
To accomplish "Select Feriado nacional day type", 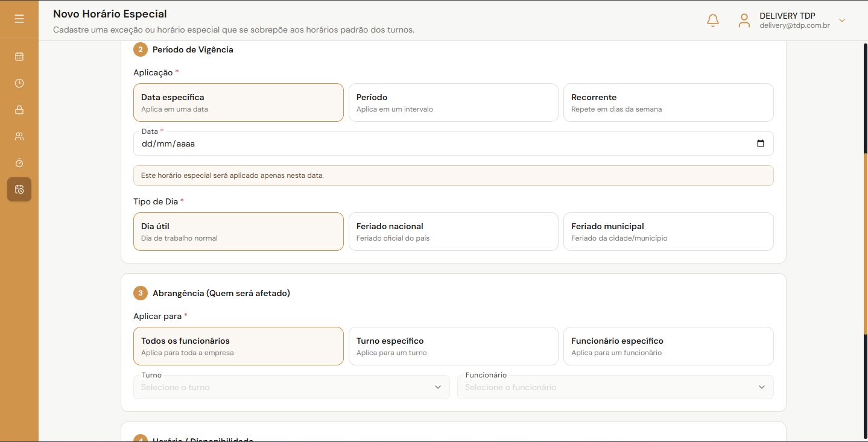I will tap(454, 232).
